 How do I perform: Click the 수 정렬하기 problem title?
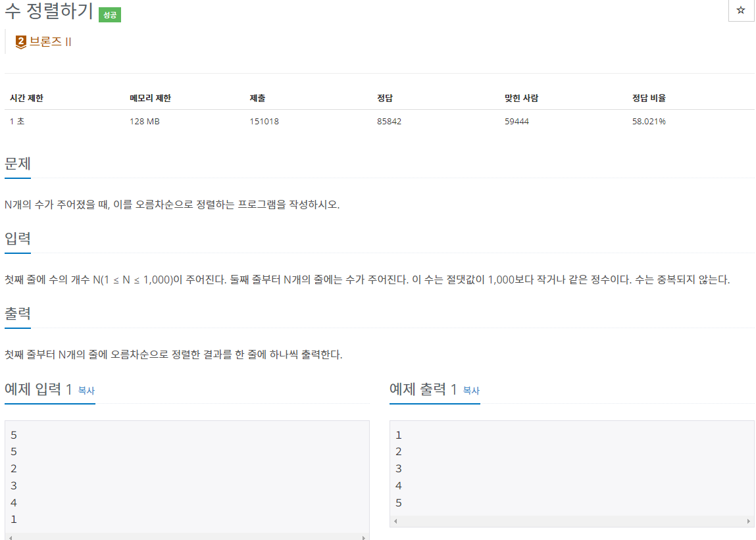[x=49, y=11]
